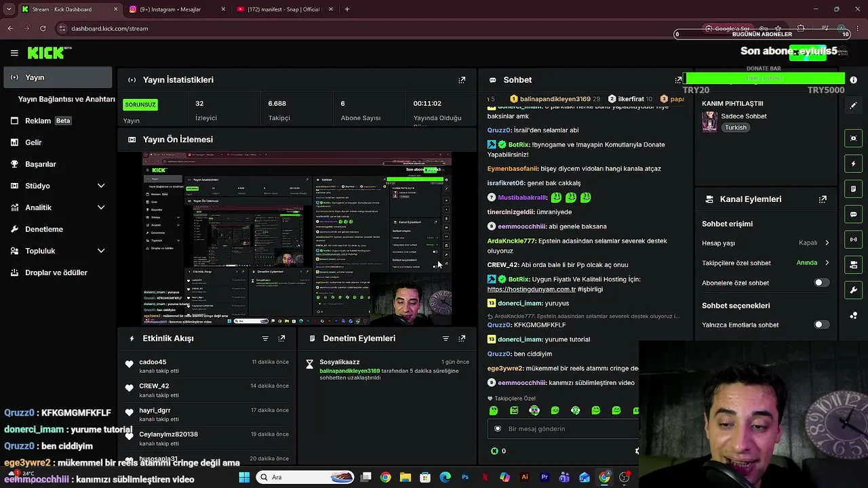Click CREW_42 entry in the activity feed

[154, 386]
